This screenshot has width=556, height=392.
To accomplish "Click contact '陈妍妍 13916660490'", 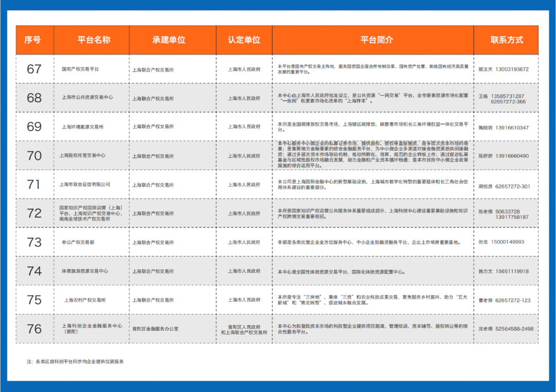I will 503,156.
